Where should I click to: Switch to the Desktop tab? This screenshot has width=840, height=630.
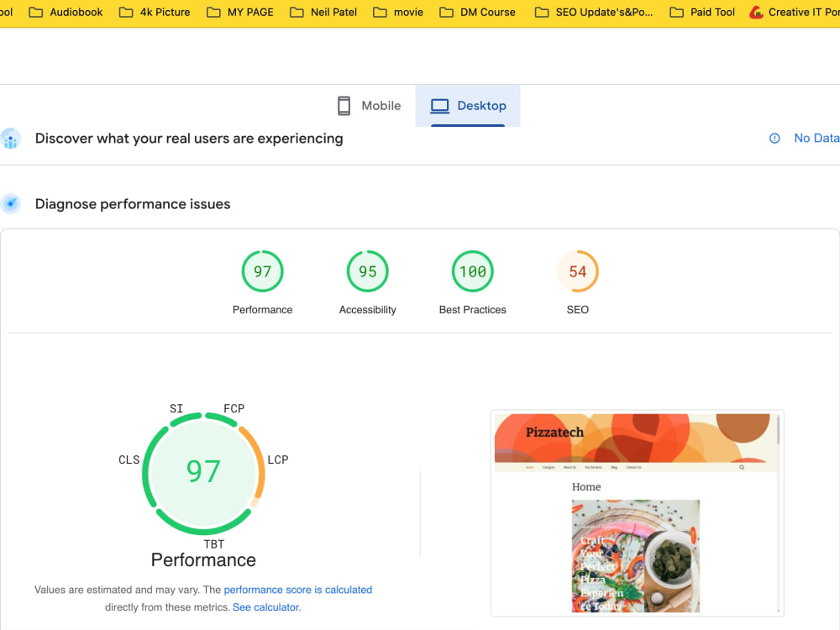point(468,106)
